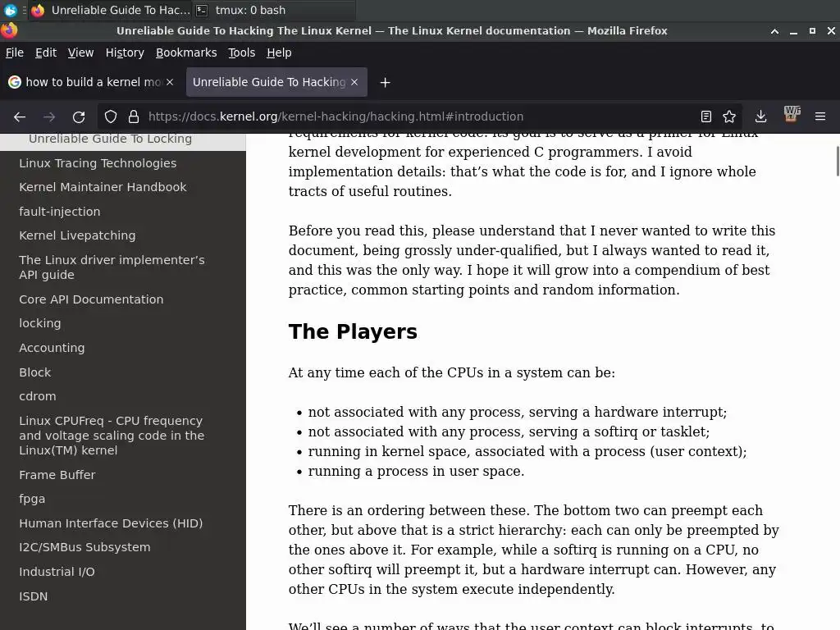
Task: Open Human Interface Devices (HID) link
Action: tap(111, 523)
